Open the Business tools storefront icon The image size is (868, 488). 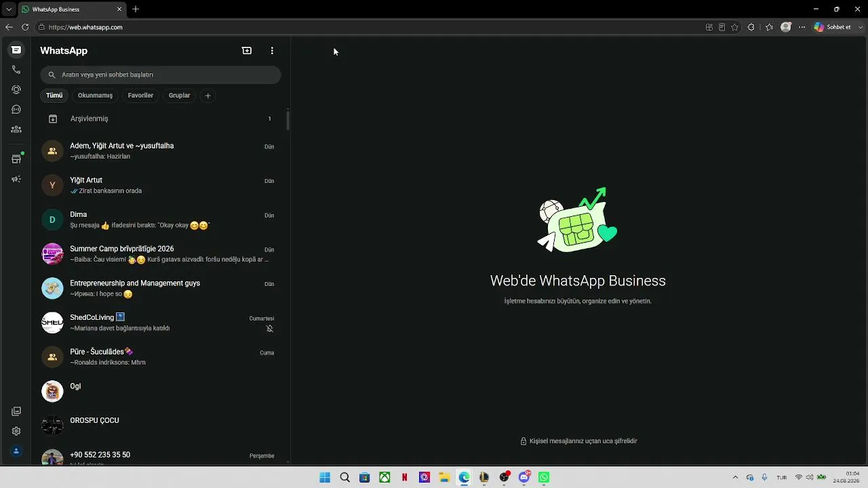[16, 159]
